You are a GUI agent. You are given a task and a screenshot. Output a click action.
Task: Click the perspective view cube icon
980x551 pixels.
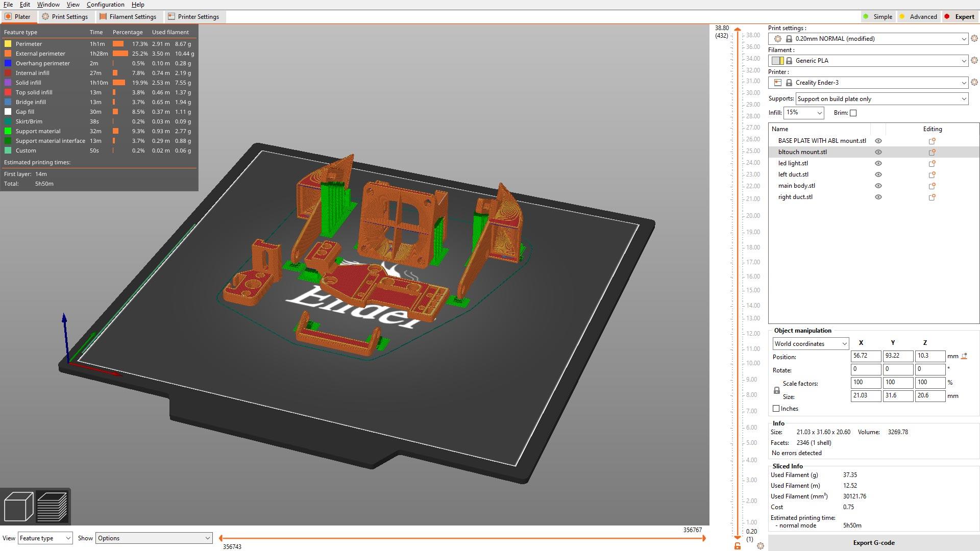(x=19, y=507)
